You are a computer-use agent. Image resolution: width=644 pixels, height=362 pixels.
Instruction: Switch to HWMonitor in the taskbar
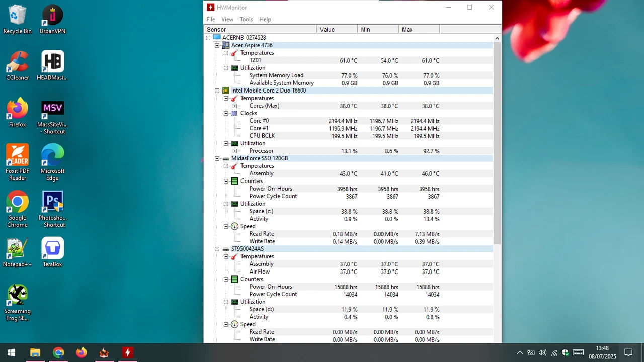[127, 352]
